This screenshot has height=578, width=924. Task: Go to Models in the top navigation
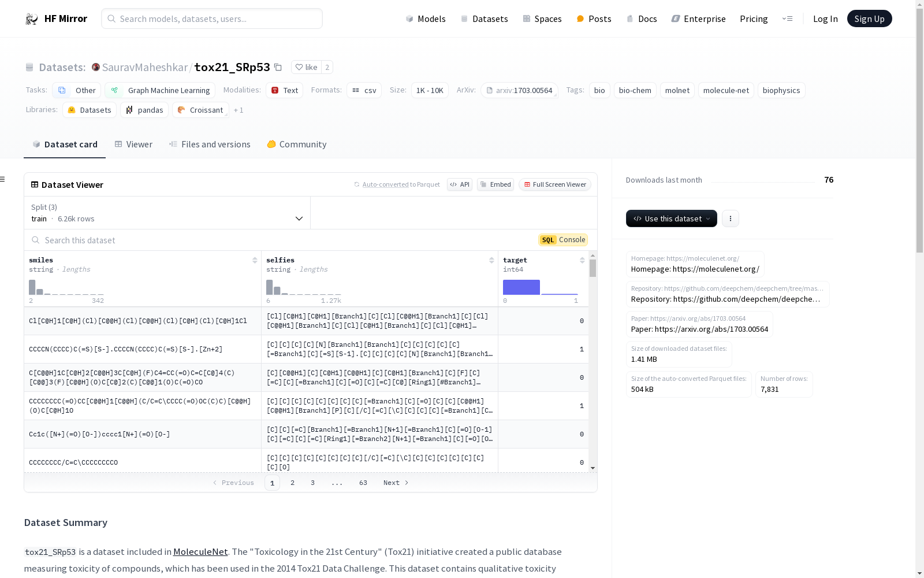point(426,18)
